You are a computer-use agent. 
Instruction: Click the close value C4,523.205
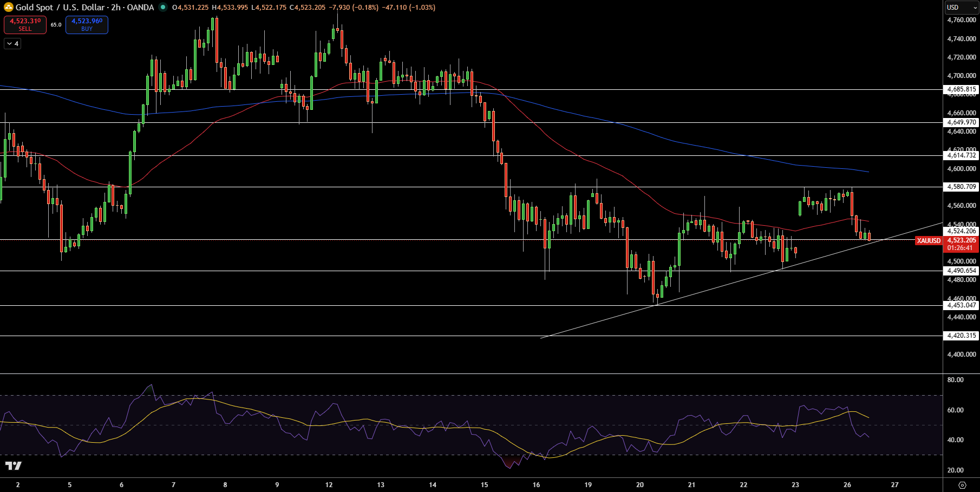308,8
